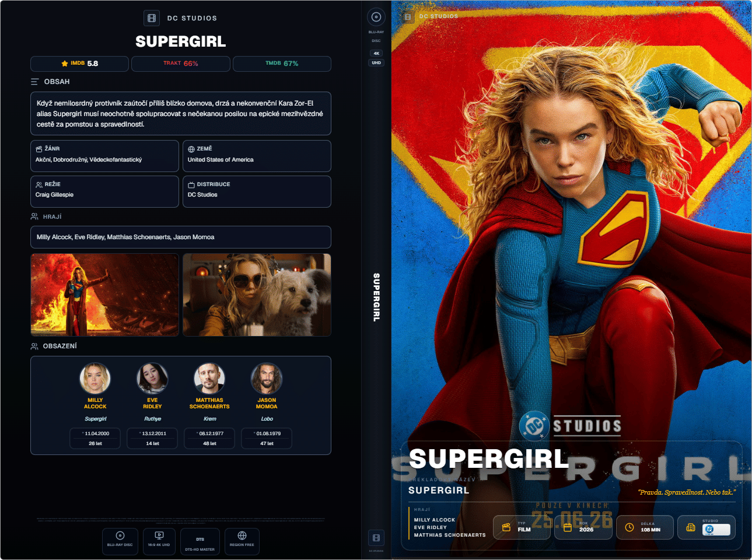
Task: Click the film icon beside the back cover DC STUDIOS heading
Action: pyautogui.click(x=152, y=18)
